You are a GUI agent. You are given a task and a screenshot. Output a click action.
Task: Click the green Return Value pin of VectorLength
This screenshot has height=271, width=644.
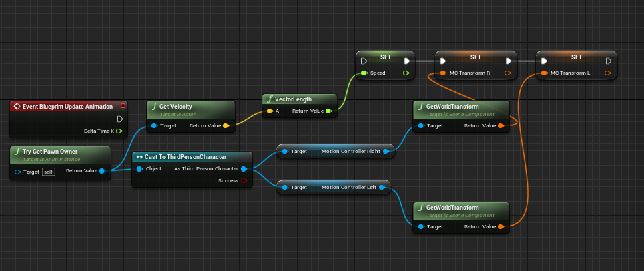(328, 111)
